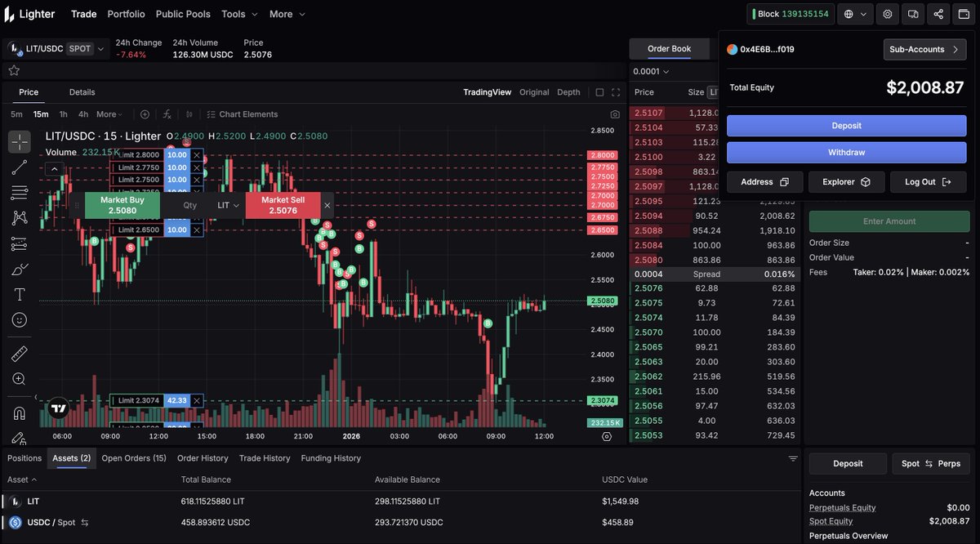The image size is (980, 544).
Task: Click the Withdraw button
Action: point(846,153)
